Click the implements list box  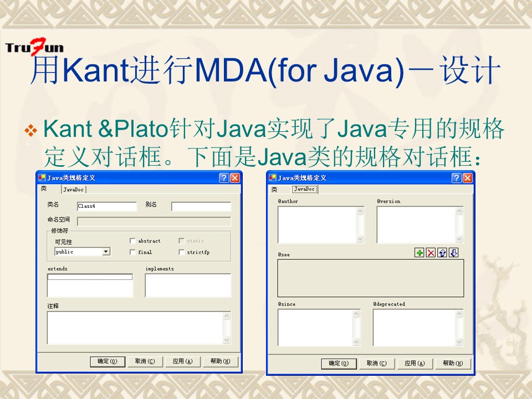click(x=188, y=285)
